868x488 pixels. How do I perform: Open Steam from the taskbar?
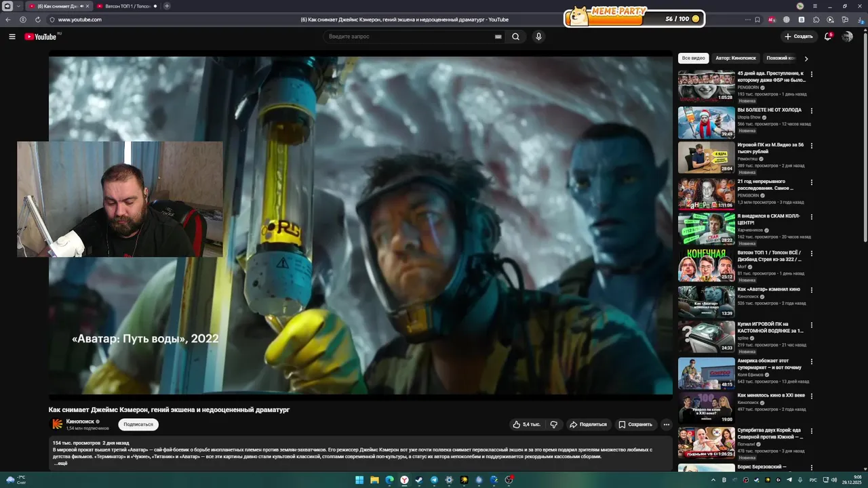[x=419, y=480]
